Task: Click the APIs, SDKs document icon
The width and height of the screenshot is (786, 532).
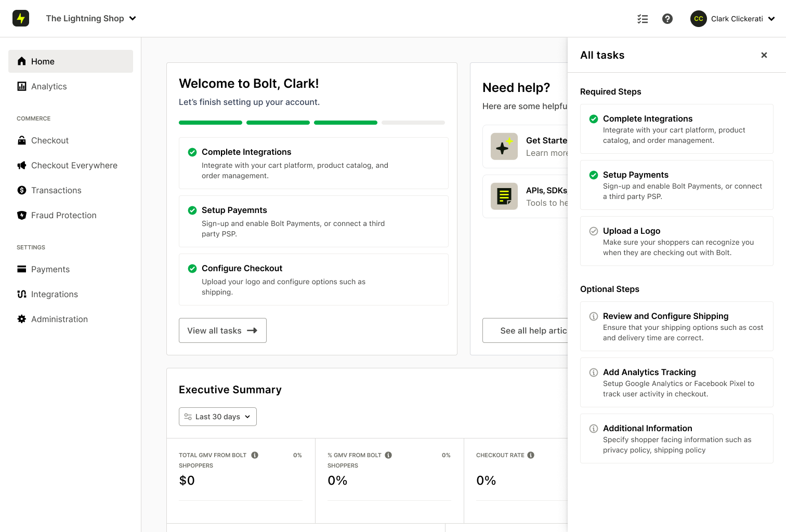Action: click(504, 196)
